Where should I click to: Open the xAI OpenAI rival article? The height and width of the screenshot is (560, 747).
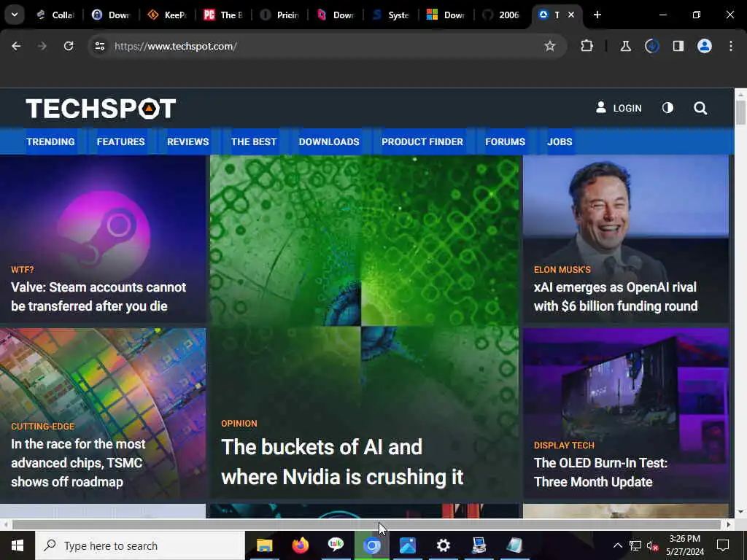(616, 297)
